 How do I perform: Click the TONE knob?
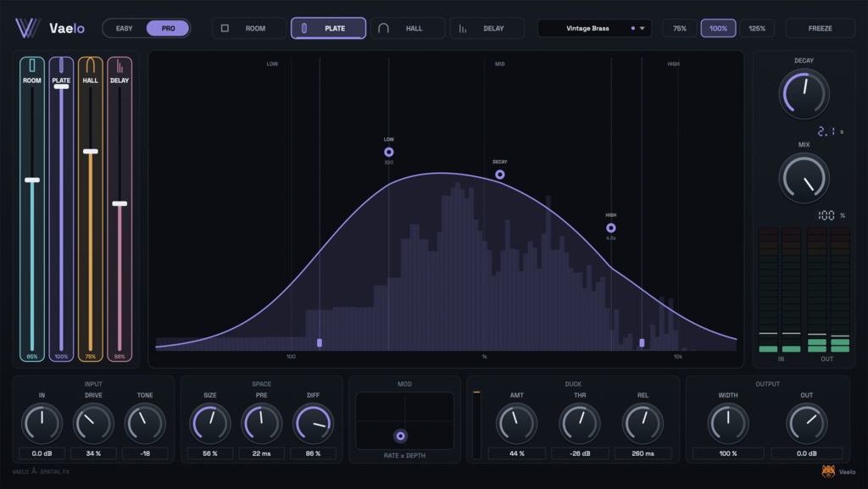click(x=145, y=423)
